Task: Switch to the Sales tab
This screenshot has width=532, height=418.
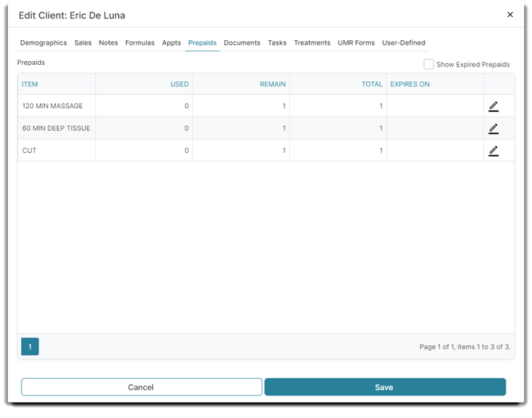Action: pyautogui.click(x=83, y=42)
